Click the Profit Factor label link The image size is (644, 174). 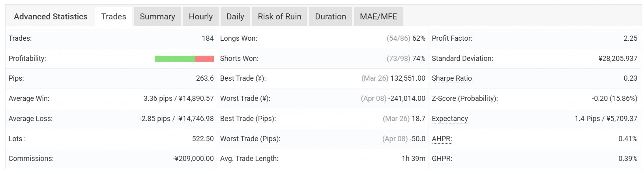(x=452, y=38)
